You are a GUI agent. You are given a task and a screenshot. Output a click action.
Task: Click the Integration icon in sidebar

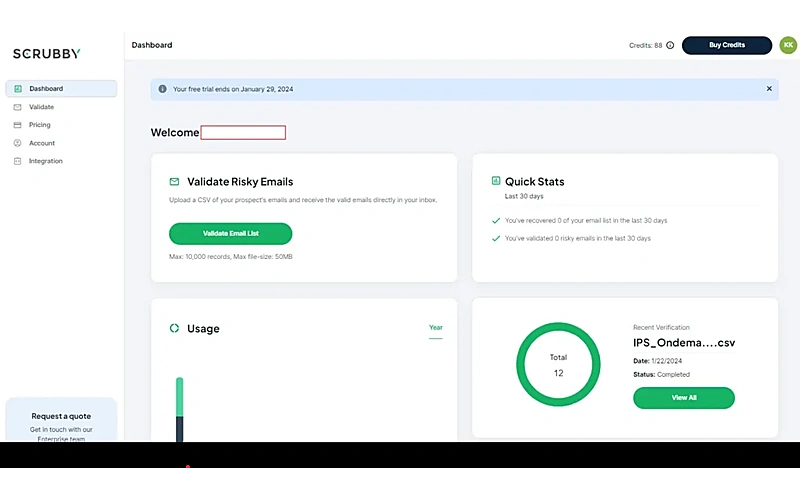17,161
